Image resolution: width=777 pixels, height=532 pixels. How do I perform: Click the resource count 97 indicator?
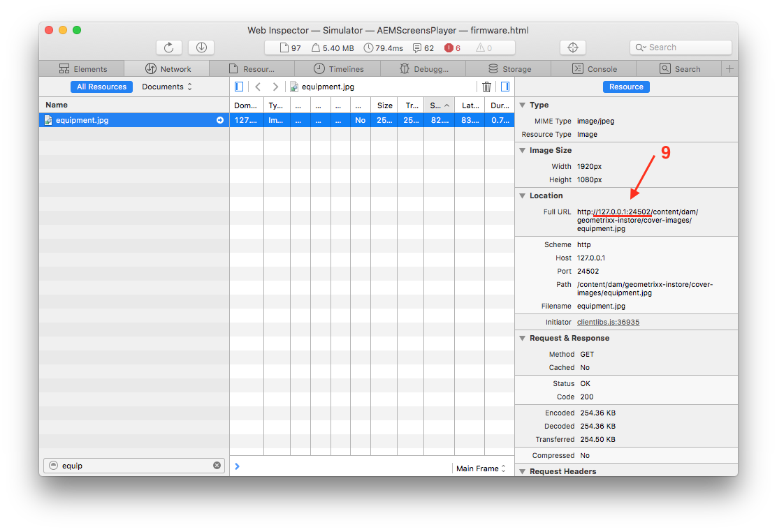click(291, 48)
